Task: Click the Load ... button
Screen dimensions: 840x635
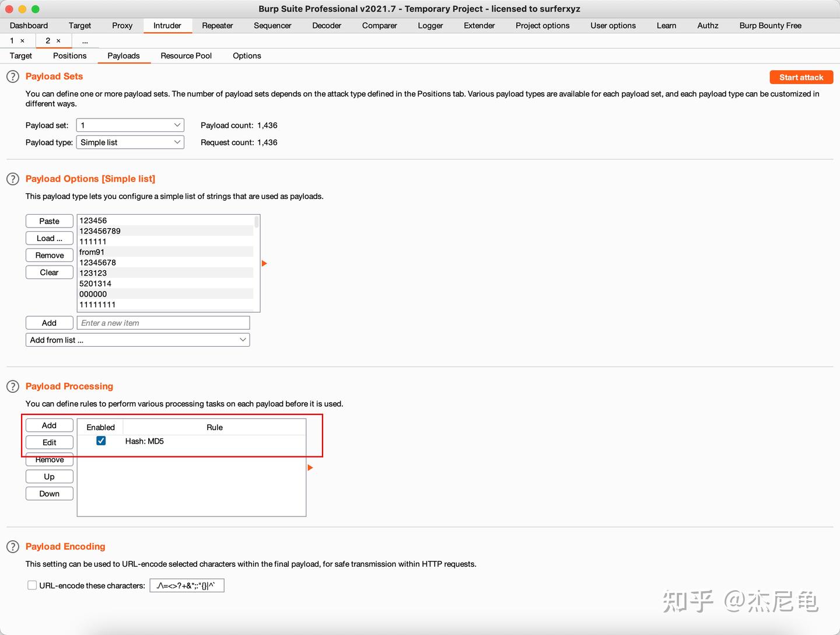Action: click(50, 238)
